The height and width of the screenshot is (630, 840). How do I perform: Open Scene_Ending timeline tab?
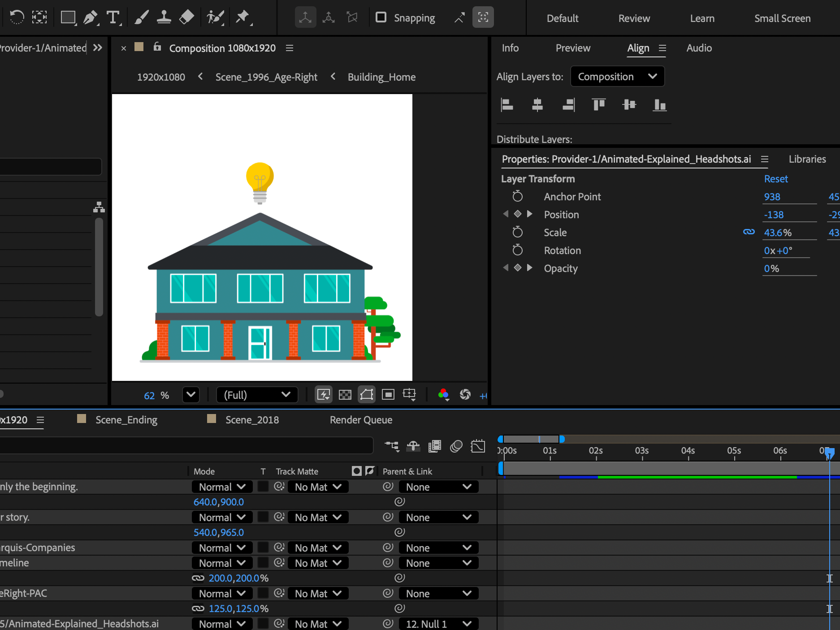point(126,420)
